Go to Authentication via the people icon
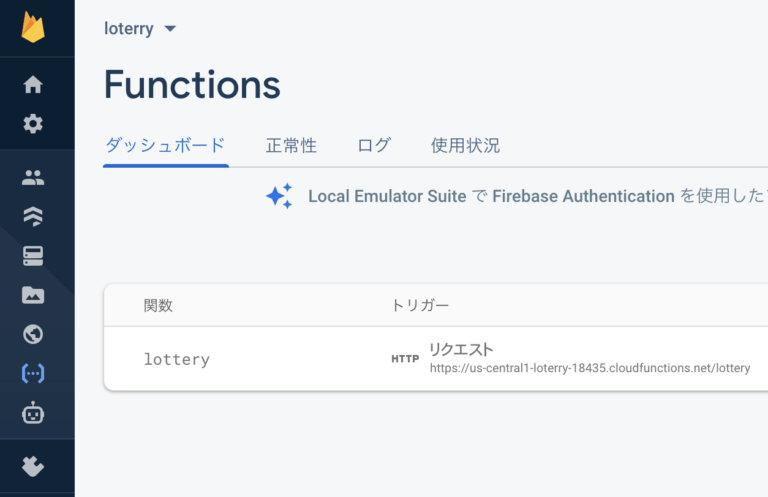Viewport: 768px width, 497px height. pyautogui.click(x=33, y=178)
